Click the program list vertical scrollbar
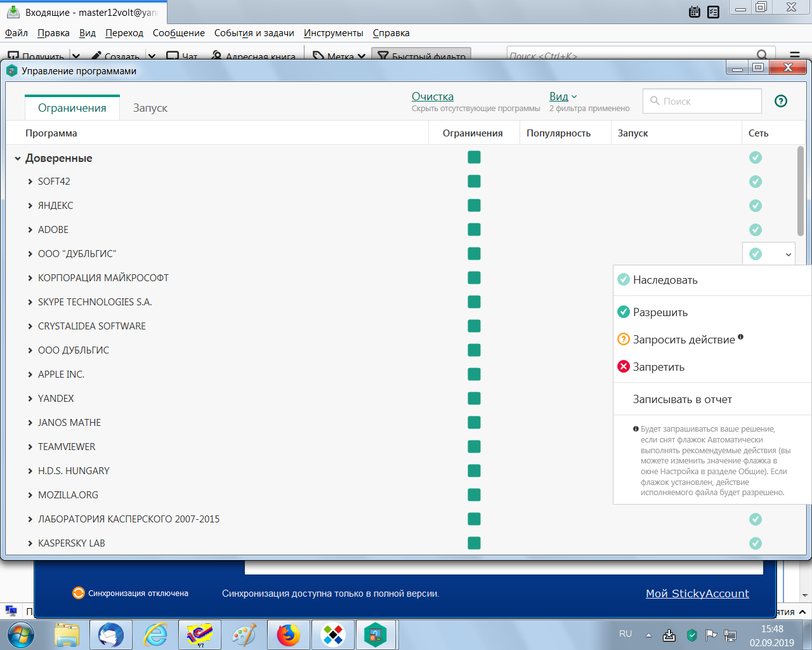The height and width of the screenshot is (650, 812). [801, 190]
